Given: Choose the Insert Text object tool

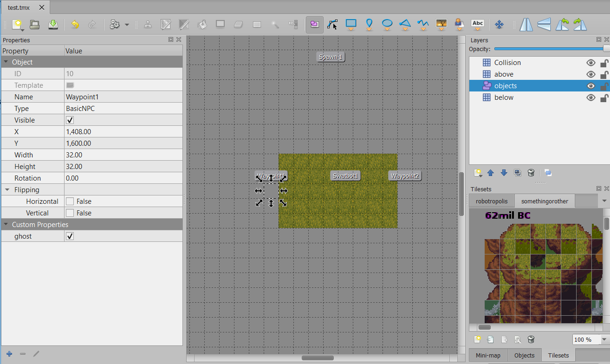Looking at the screenshot, I should tap(478, 24).
